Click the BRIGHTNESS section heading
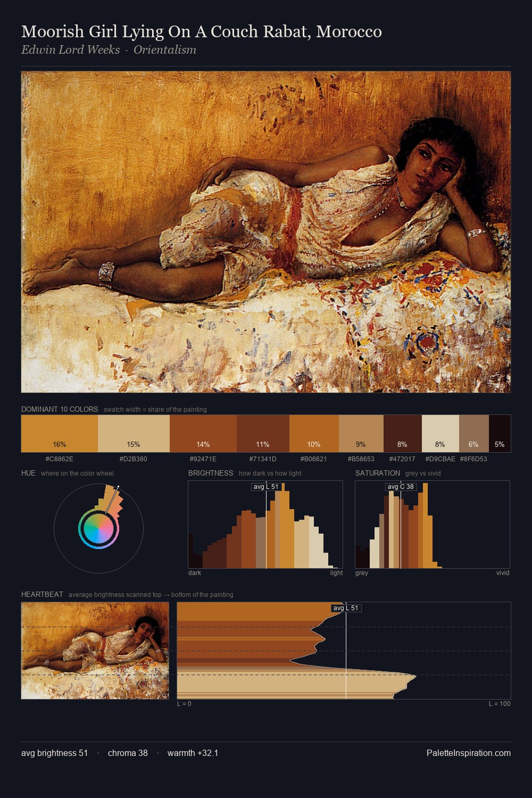The image size is (532, 798). point(211,473)
